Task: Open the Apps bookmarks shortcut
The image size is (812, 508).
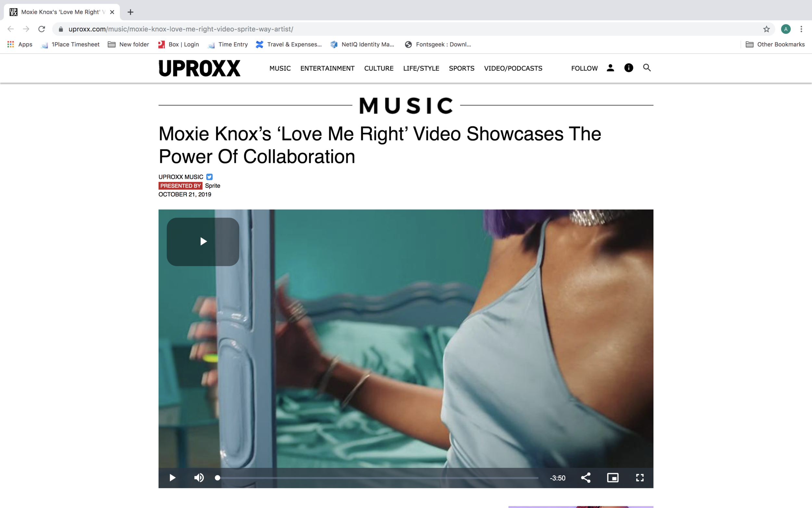Action: tap(20, 44)
